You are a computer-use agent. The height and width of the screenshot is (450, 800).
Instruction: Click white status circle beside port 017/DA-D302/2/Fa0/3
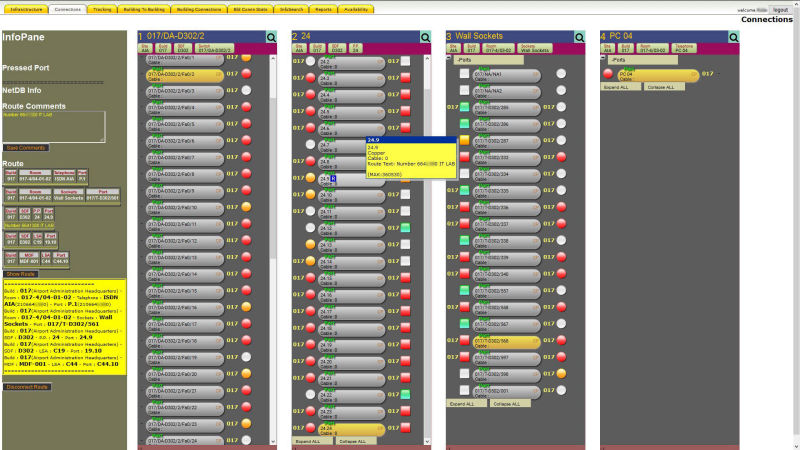click(246, 91)
